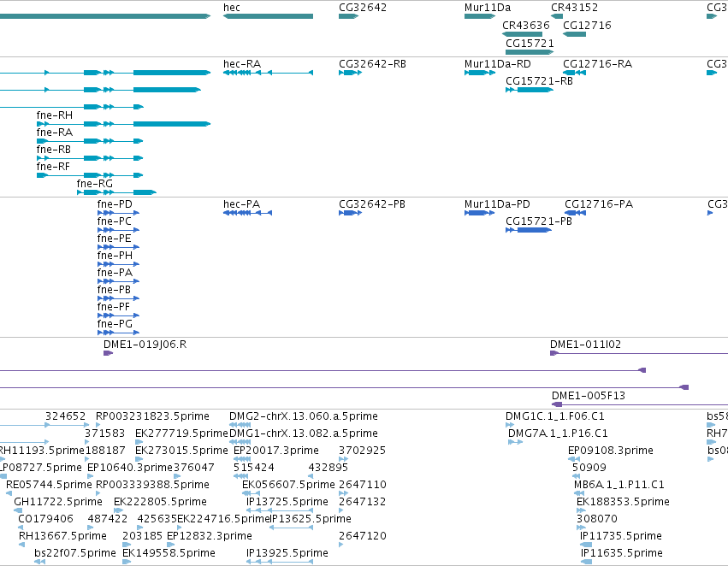Select the fne-PG protein label

click(115, 324)
